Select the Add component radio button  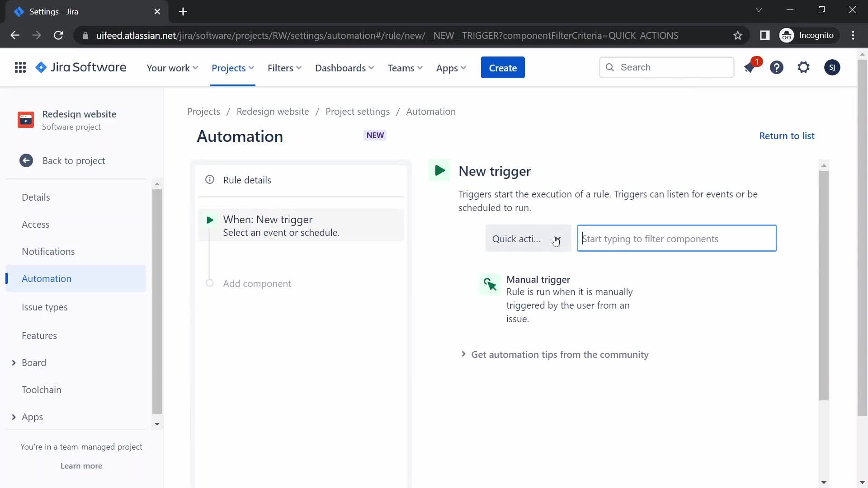click(210, 283)
